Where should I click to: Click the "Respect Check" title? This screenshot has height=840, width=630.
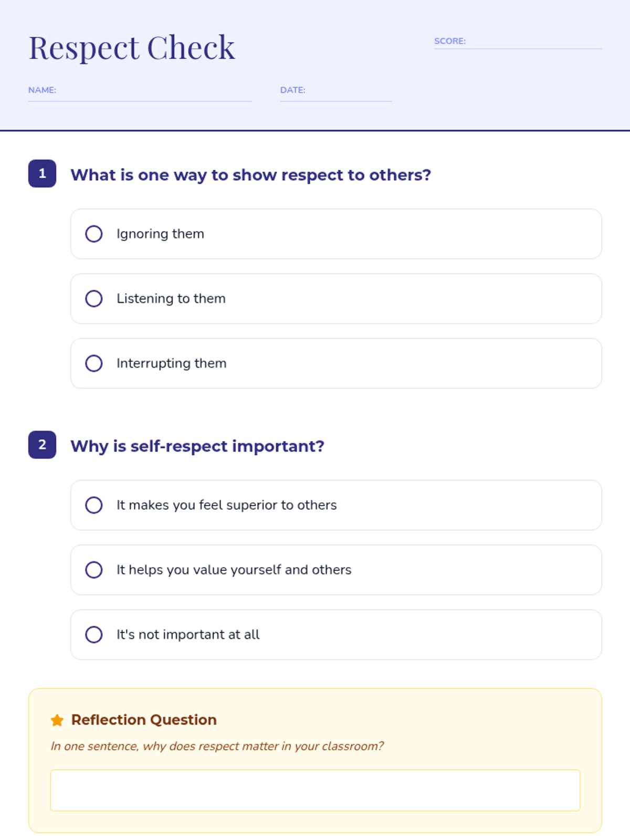[x=132, y=48]
